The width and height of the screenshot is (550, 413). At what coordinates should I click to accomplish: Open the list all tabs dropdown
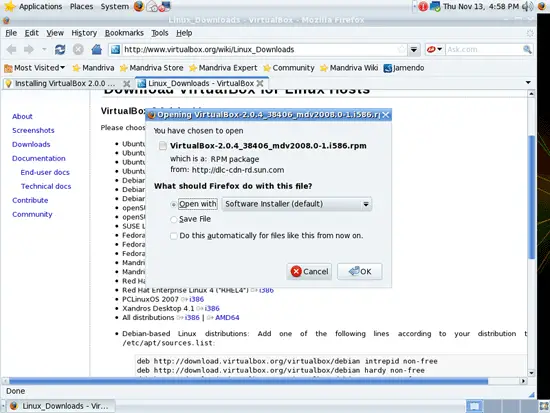(528, 82)
